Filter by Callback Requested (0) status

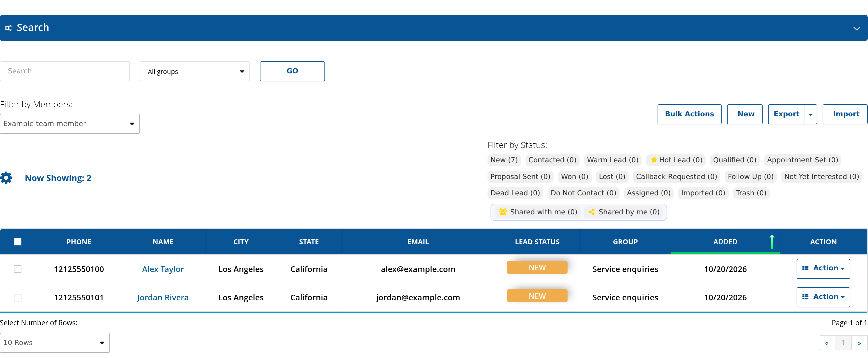click(x=676, y=176)
